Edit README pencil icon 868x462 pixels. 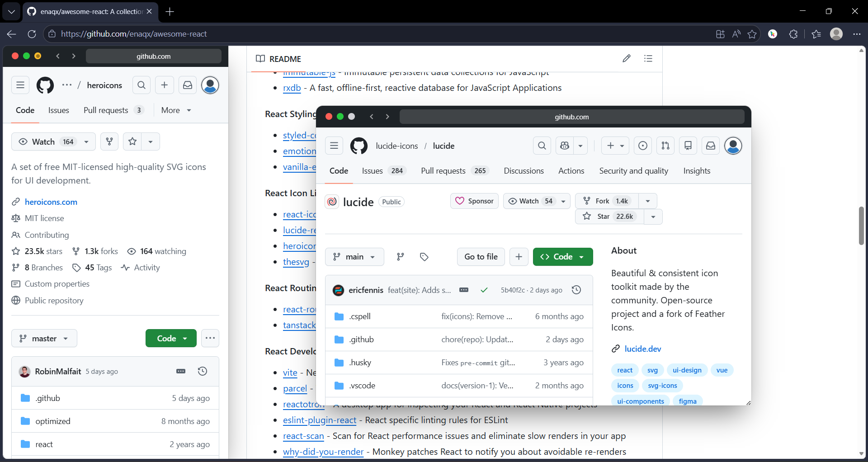pos(627,58)
